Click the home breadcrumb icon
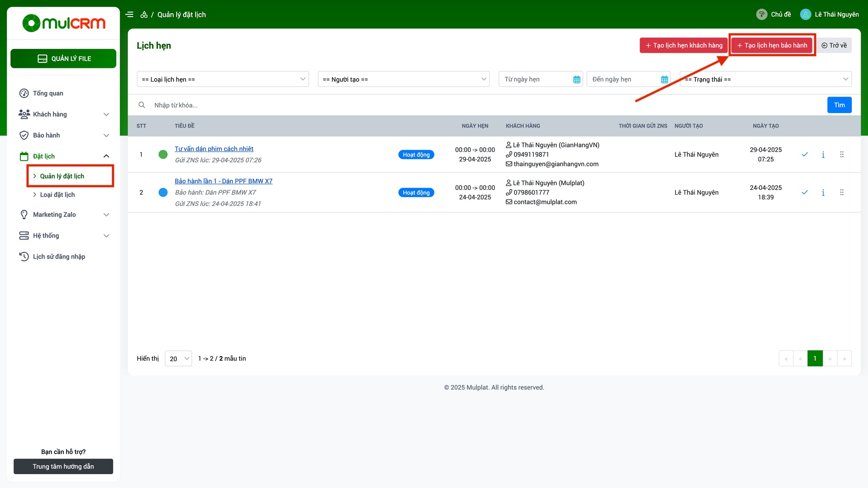The image size is (868, 488). (x=144, y=14)
